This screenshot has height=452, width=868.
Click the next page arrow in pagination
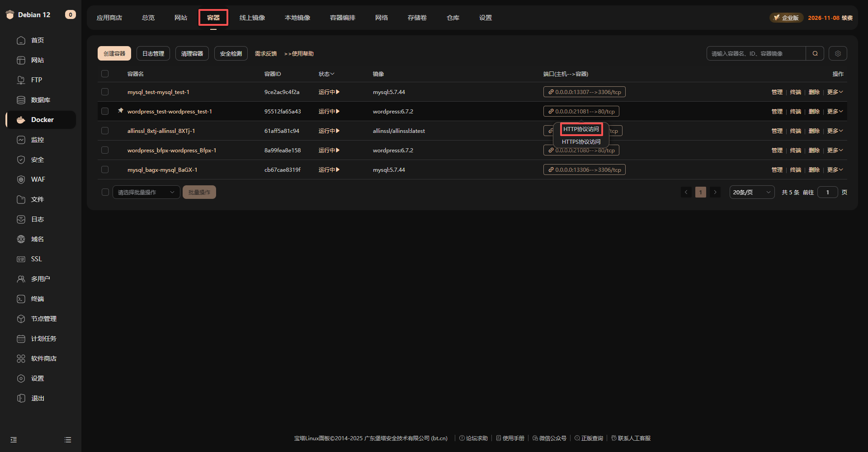pyautogui.click(x=715, y=192)
